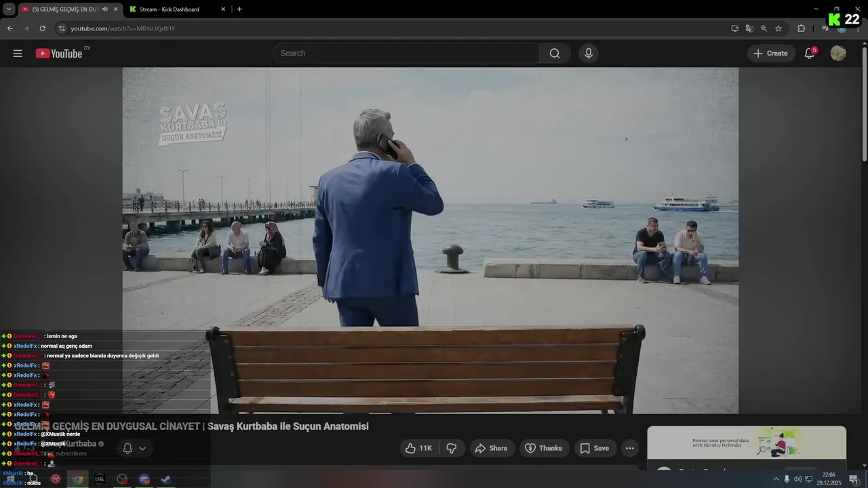Open Chrome from the taskbar
This screenshot has width=868, height=488.
pyautogui.click(x=78, y=479)
